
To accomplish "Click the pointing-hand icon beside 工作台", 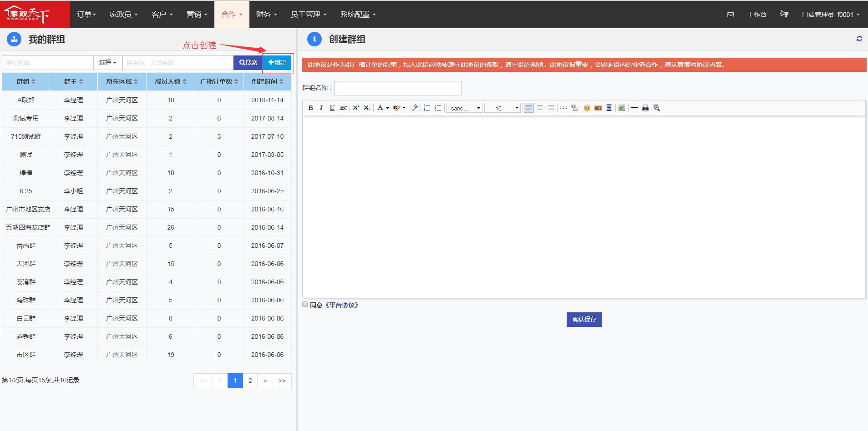I will [x=784, y=14].
